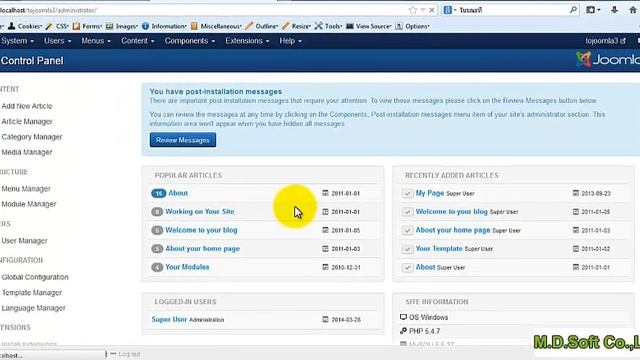Open the Resize toolbar menu
The image size is (640, 360).
[x=296, y=26]
